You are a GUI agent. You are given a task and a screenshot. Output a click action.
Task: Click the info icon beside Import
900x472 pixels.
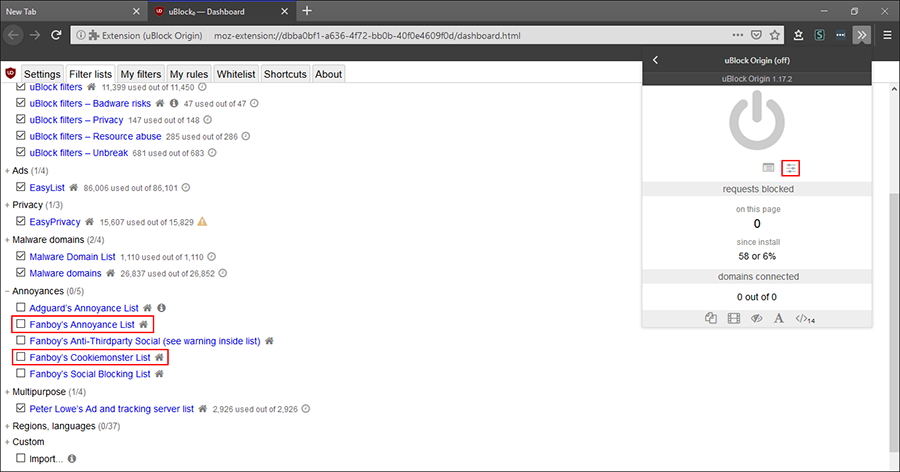pyautogui.click(x=72, y=459)
